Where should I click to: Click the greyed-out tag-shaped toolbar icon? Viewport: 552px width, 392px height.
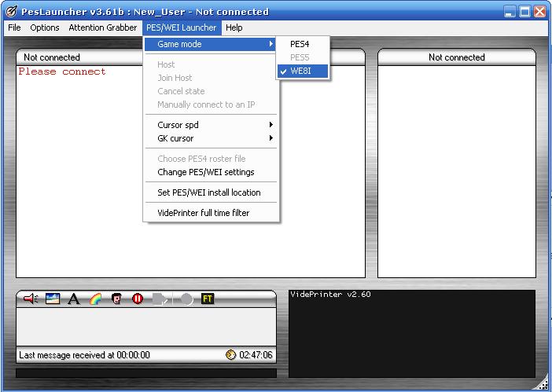click(x=160, y=299)
